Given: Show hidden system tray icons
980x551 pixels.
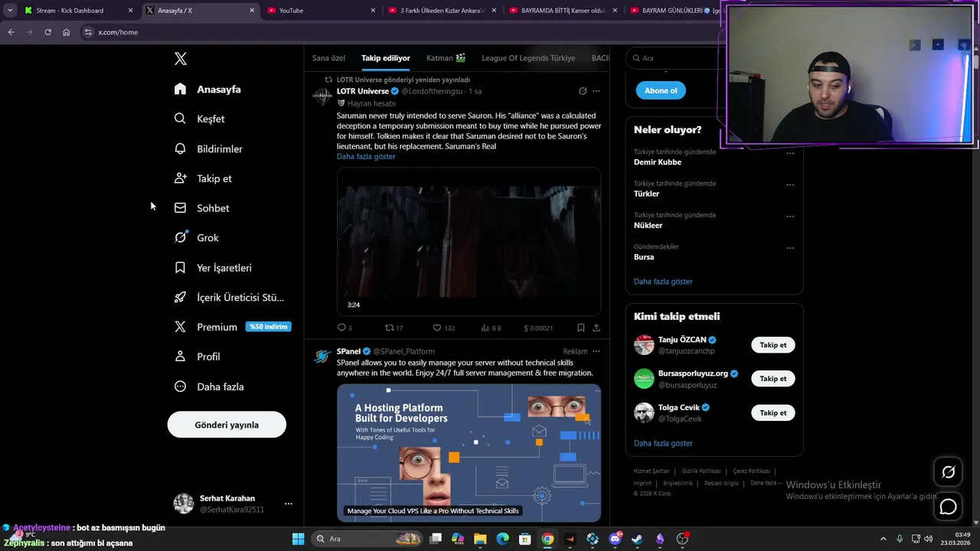Looking at the screenshot, I should click(883, 540).
